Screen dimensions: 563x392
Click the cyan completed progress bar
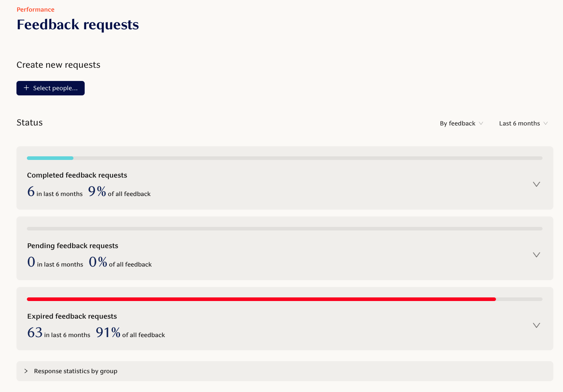[x=50, y=158]
